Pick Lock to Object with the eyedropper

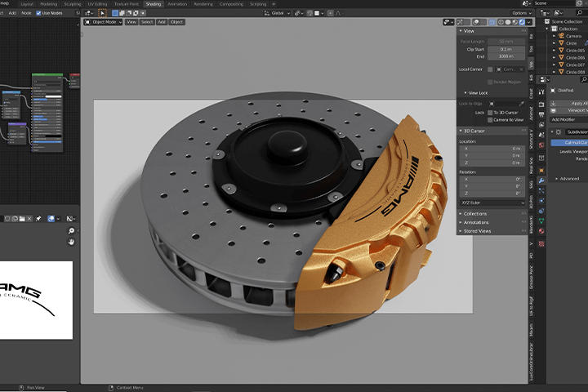click(x=521, y=104)
